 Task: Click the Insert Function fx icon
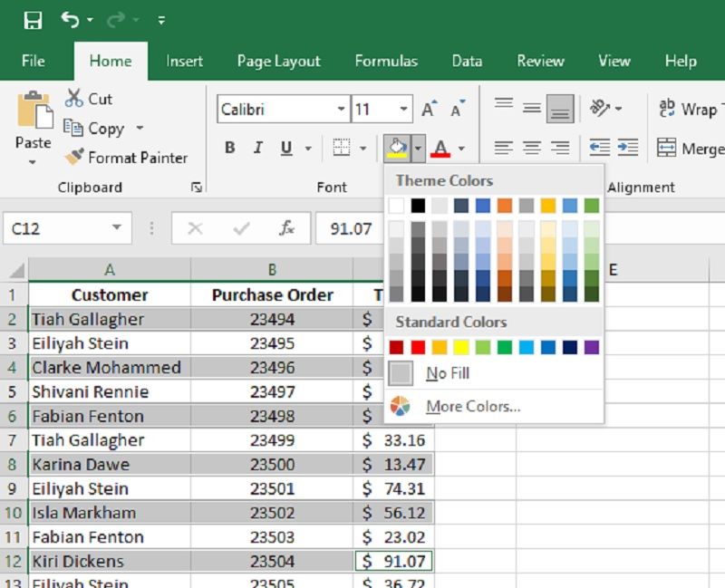[x=287, y=228]
